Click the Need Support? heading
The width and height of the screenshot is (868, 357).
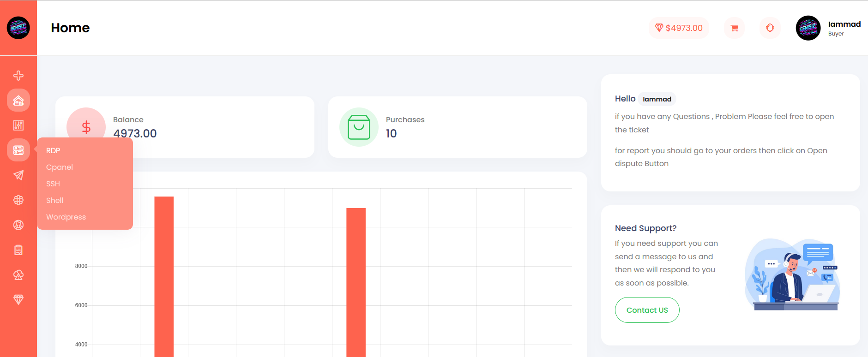coord(645,228)
